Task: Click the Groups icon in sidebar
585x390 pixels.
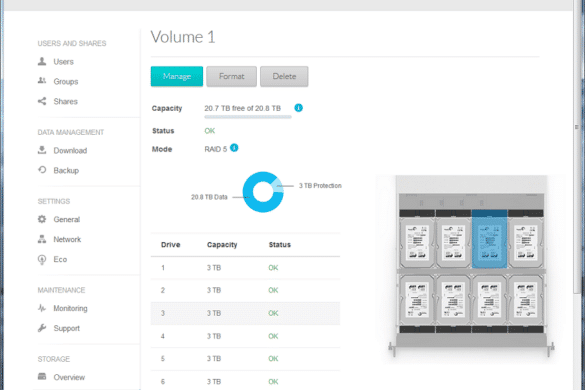Action: 42,81
